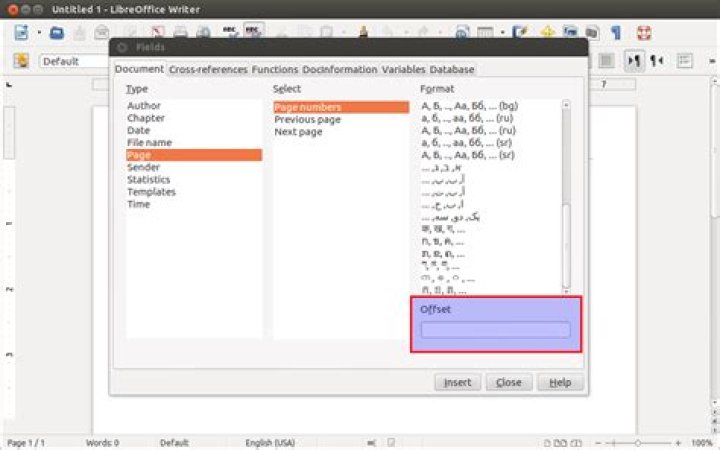720x450 pixels.
Task: Switch to the Functions tab
Action: tap(275, 69)
